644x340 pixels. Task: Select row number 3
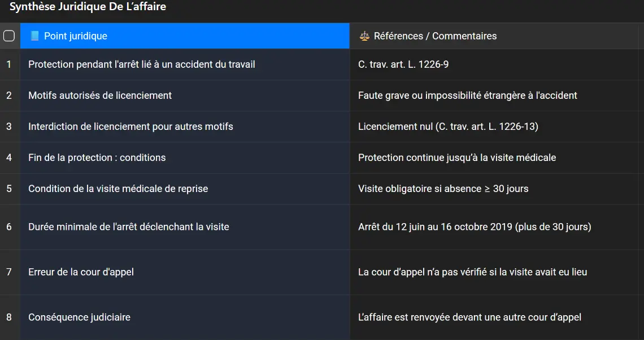[x=9, y=127]
